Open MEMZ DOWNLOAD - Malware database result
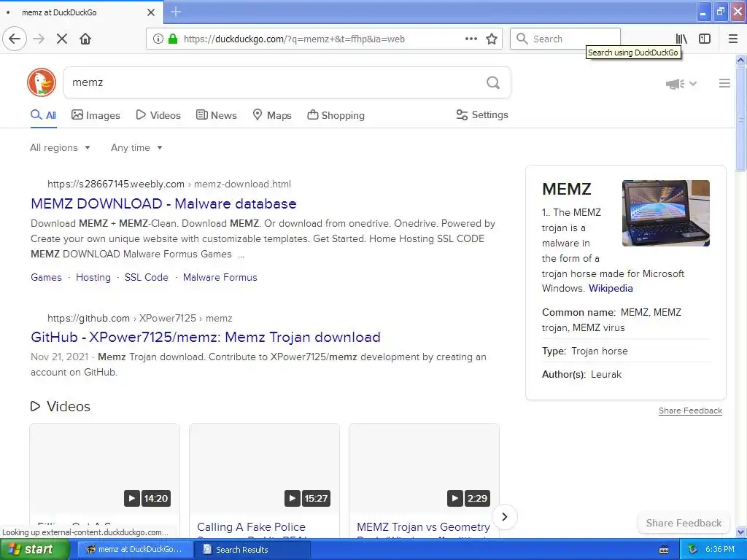The width and height of the screenshot is (747, 560). 163,204
